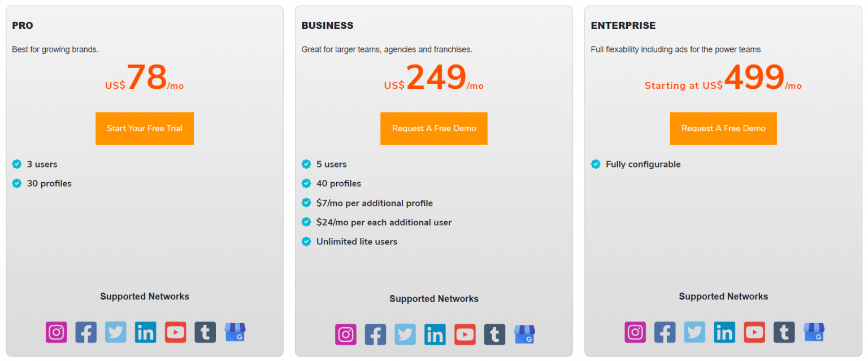The height and width of the screenshot is (361, 868).
Task: Select the Google My Business icon under BUSINESS
Action: (524, 334)
